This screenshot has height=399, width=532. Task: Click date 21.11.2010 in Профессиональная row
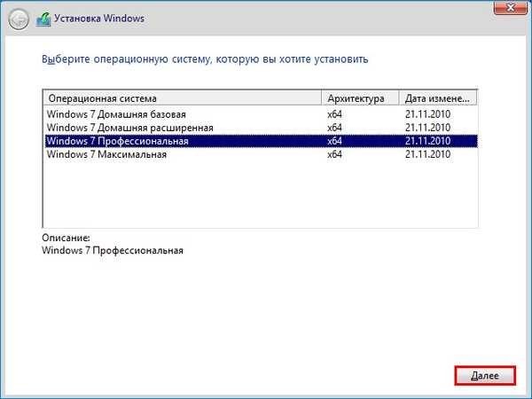(427, 141)
